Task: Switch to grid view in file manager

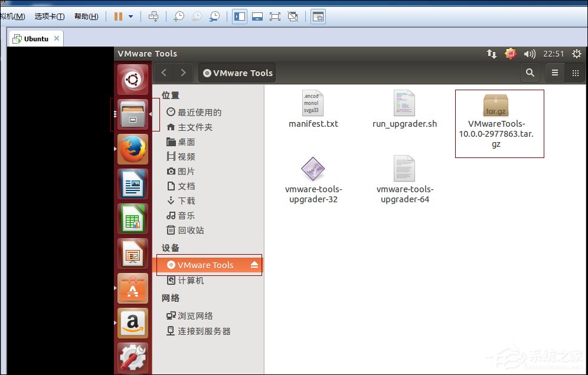Action: tap(575, 73)
